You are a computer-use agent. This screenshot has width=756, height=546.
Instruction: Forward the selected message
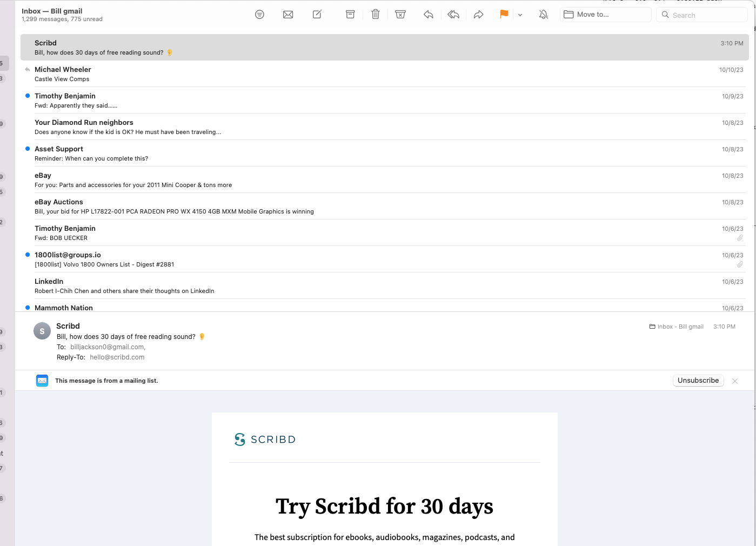[x=478, y=15]
